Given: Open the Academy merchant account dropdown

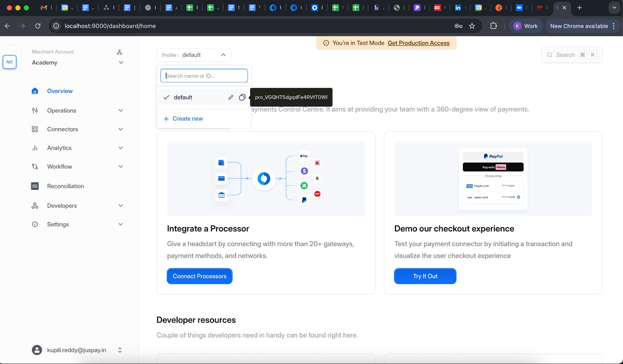Looking at the screenshot, I should coord(77,63).
